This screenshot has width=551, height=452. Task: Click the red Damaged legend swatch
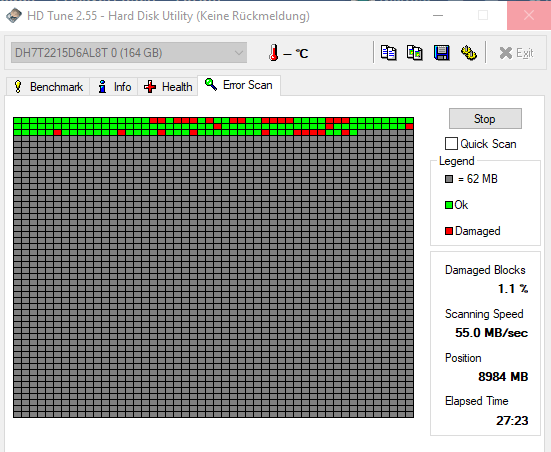[x=449, y=231]
